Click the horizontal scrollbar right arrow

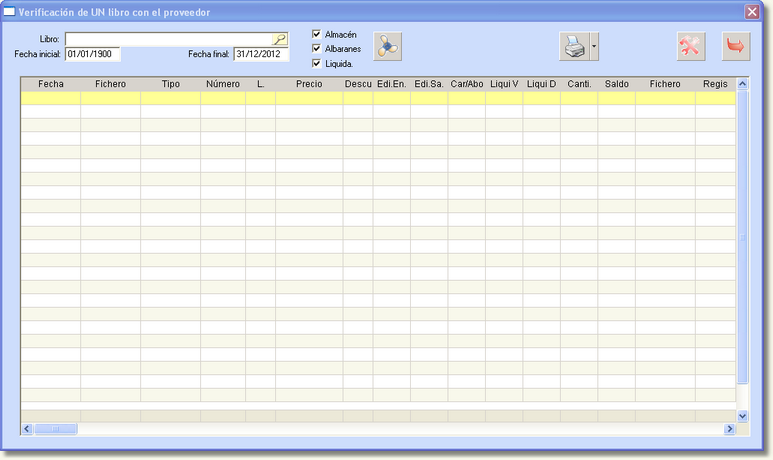coord(730,429)
